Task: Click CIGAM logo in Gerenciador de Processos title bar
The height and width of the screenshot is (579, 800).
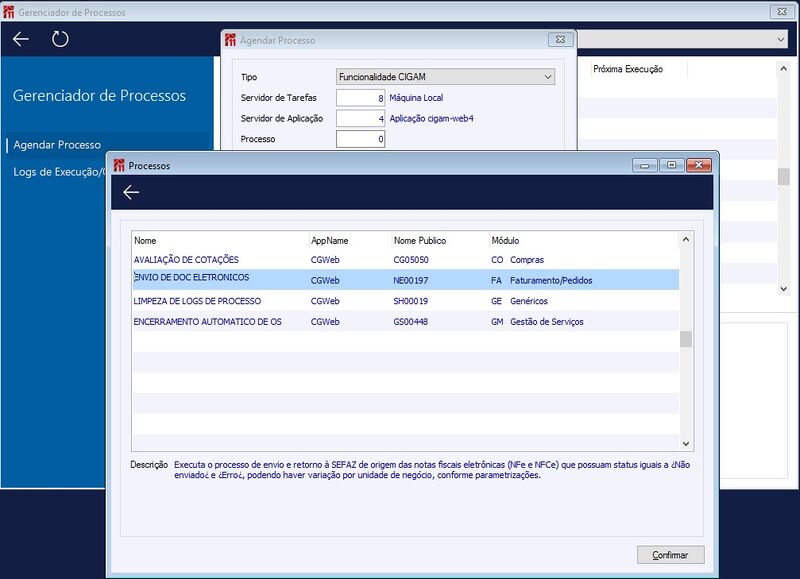Action: coord(9,12)
